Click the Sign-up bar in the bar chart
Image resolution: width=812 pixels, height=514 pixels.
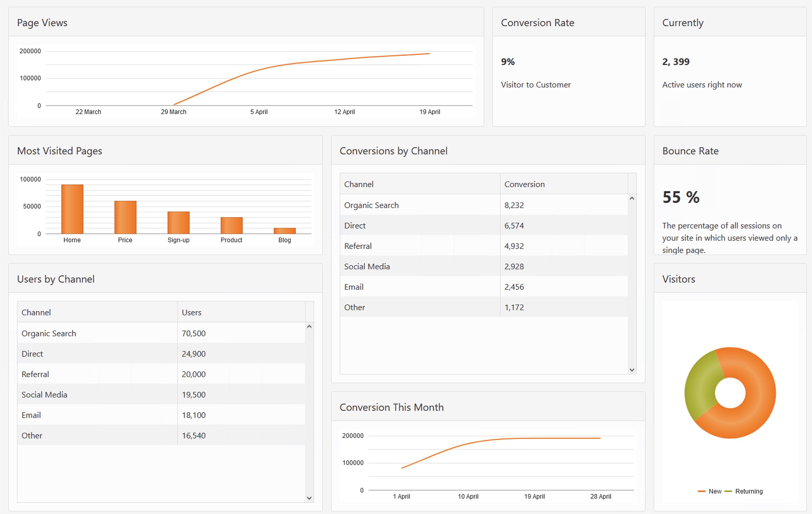click(x=178, y=223)
